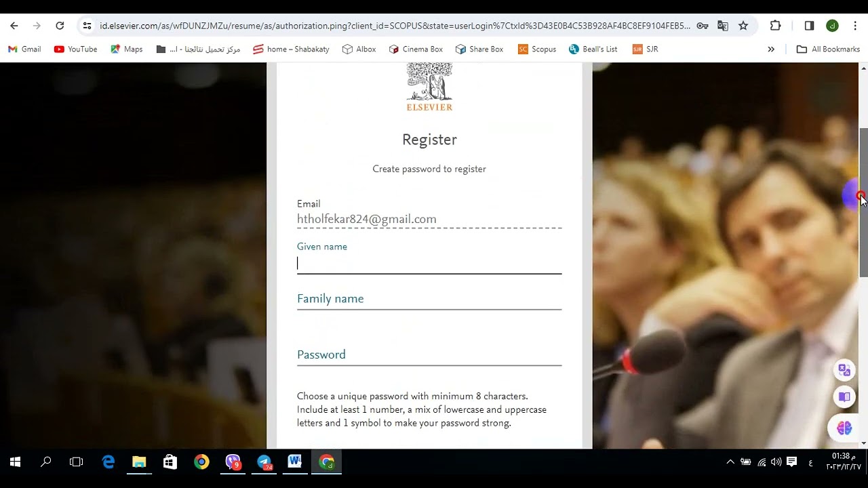This screenshot has width=868, height=488.
Task: Open the battery status tray icon
Action: click(x=746, y=462)
